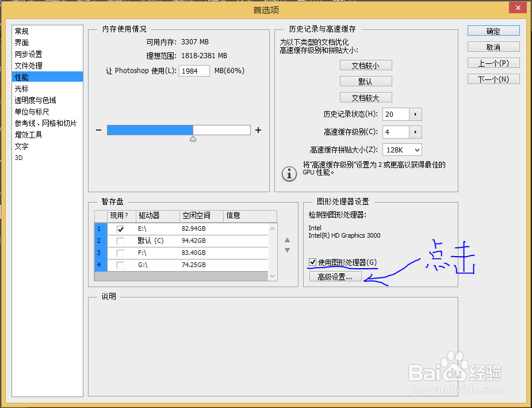This screenshot has height=408, width=532.
Task: Switch to the 3D preferences section
Action: pos(18,158)
